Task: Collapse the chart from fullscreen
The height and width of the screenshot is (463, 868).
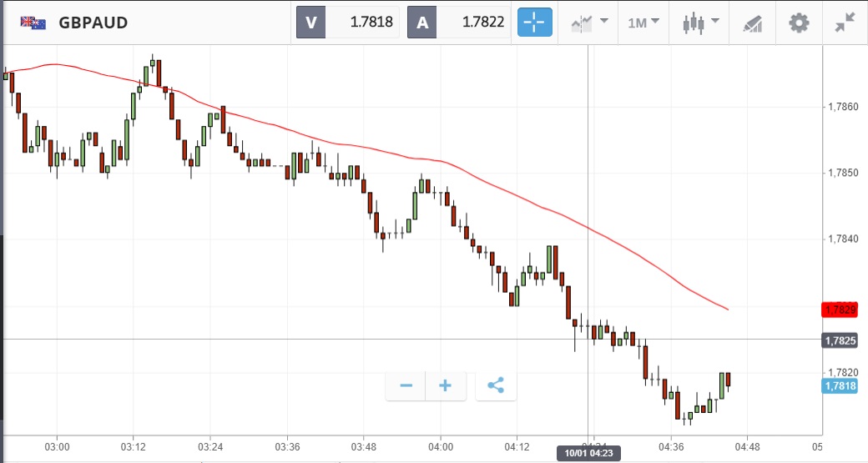Action: (x=845, y=23)
